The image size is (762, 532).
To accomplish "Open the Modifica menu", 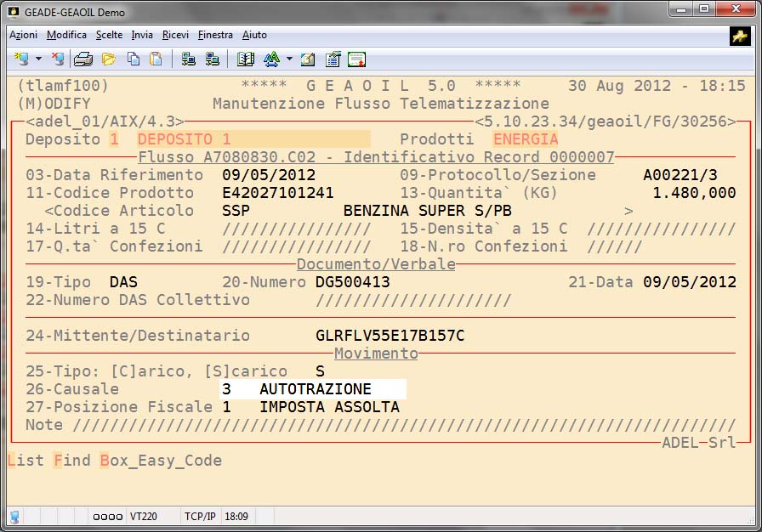I will (66, 35).
